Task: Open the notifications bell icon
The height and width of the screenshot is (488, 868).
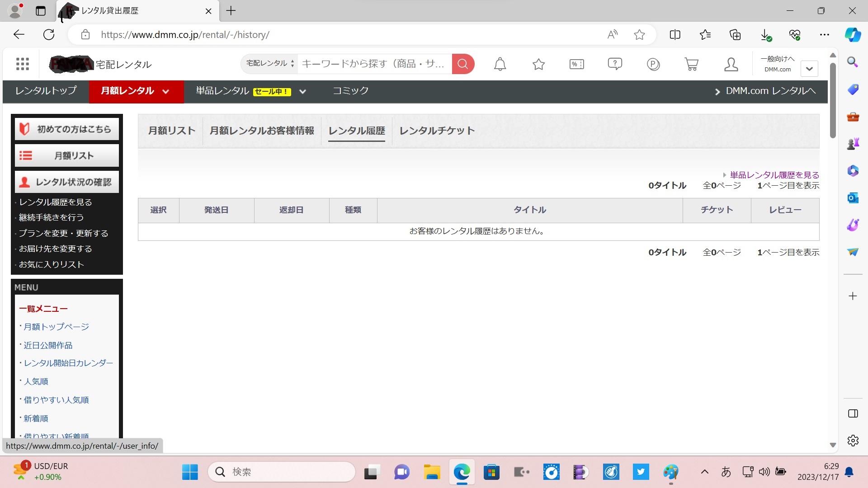Action: click(x=500, y=64)
